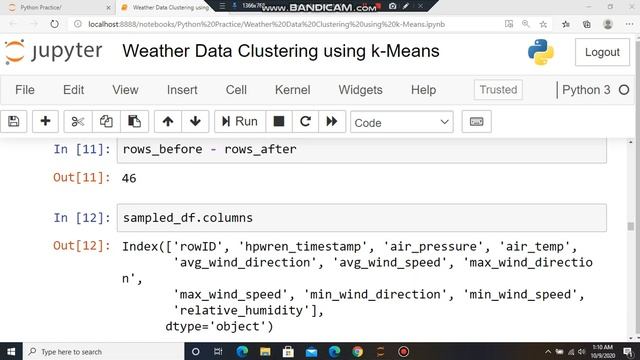Open the browser collections icon
This screenshot has height=360, width=640.
(587, 24)
